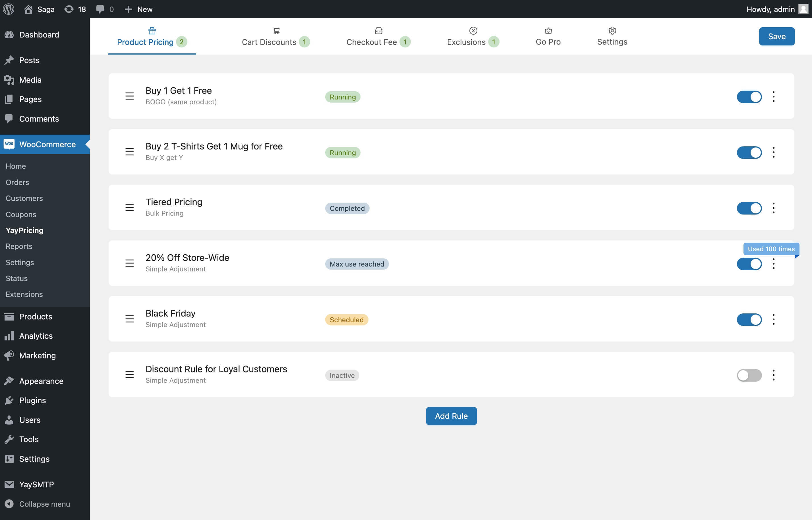812x520 pixels.
Task: Click the Exclusions tab icon
Action: 473,30
